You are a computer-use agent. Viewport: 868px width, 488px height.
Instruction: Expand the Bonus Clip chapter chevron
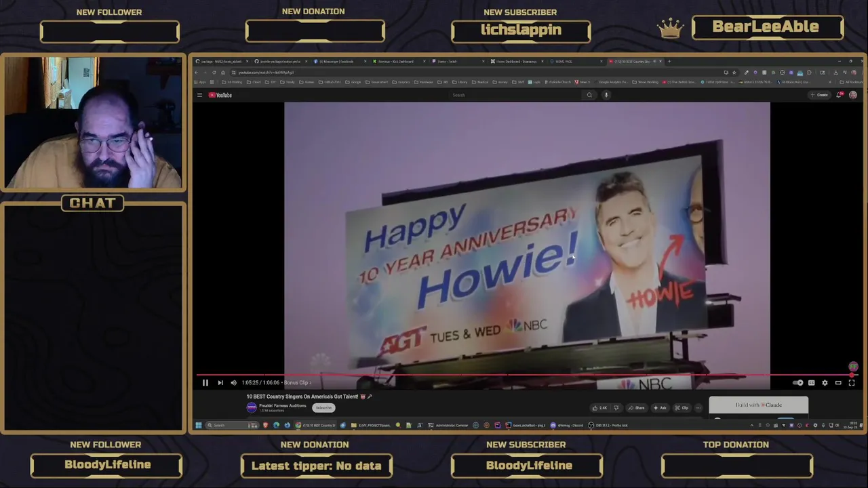pyautogui.click(x=311, y=383)
